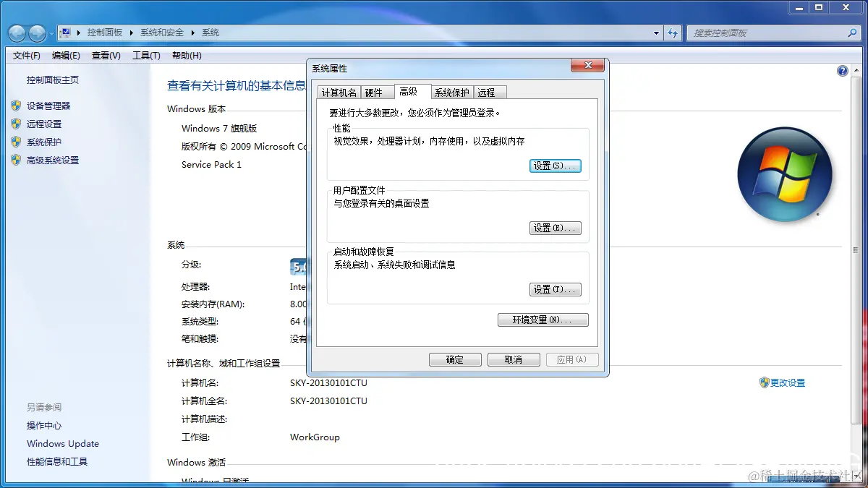Click the Windows 7 logo image
This screenshot has height=488, width=868.
click(785, 174)
